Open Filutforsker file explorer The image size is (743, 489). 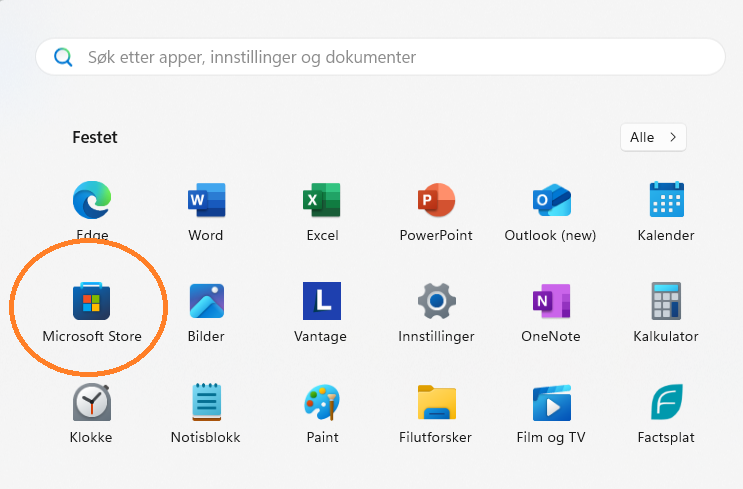point(436,402)
